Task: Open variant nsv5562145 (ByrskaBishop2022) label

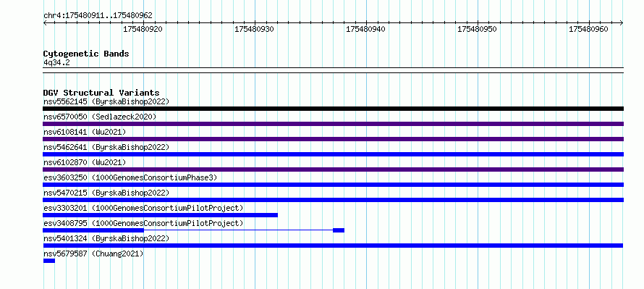Action: pyautogui.click(x=106, y=101)
